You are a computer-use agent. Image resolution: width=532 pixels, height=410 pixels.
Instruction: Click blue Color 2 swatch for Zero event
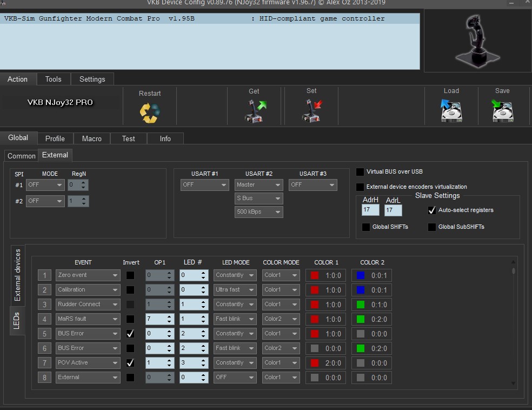tap(361, 275)
